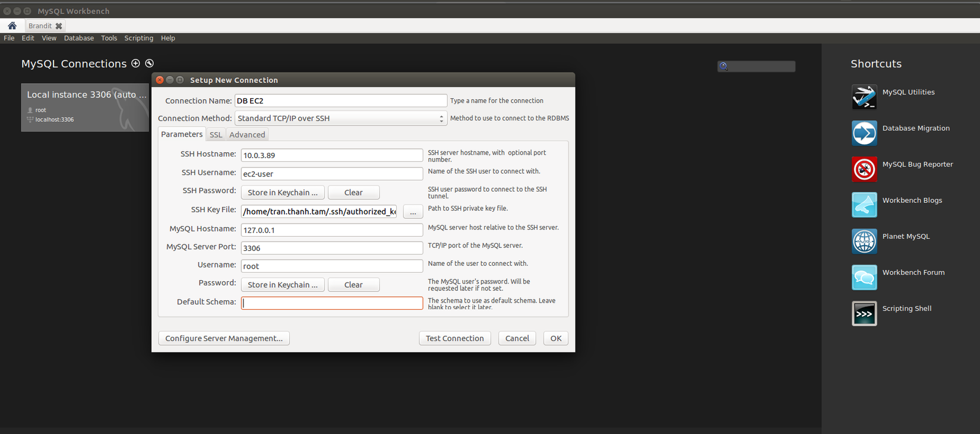The height and width of the screenshot is (434, 980).
Task: Click the Default Schema field
Action: [x=332, y=303]
